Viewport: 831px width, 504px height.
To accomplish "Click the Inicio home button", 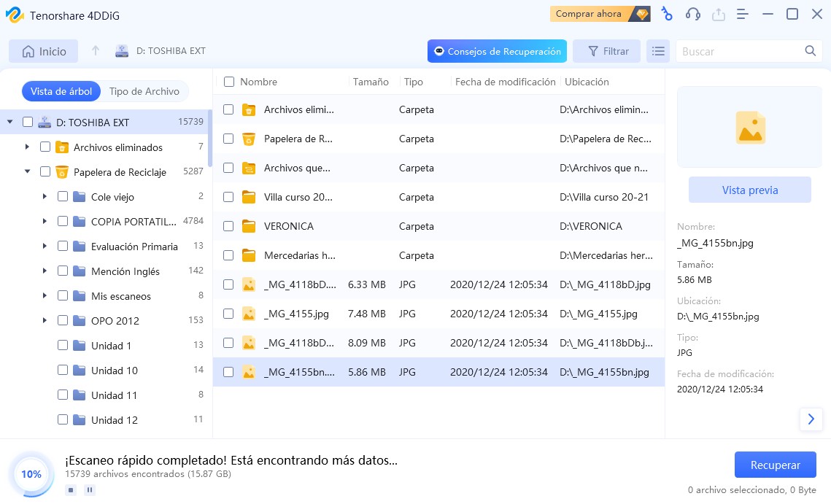I will click(x=44, y=51).
